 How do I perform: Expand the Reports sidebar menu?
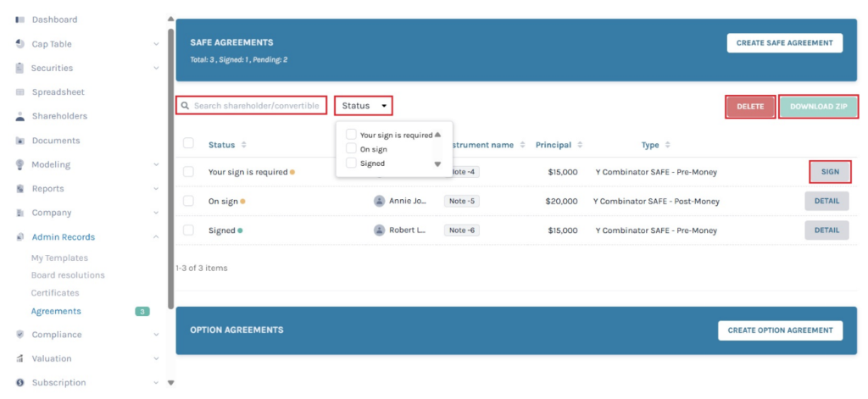click(156, 189)
